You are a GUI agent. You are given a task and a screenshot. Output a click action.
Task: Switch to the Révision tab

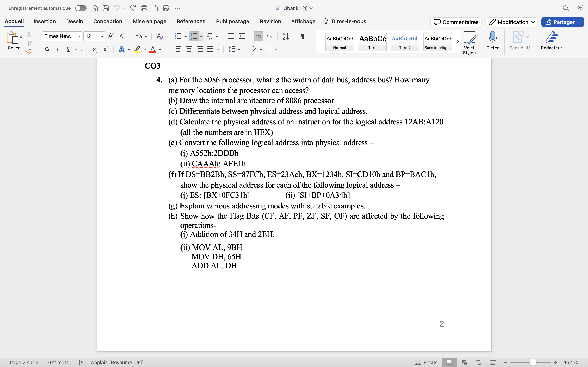pos(271,21)
